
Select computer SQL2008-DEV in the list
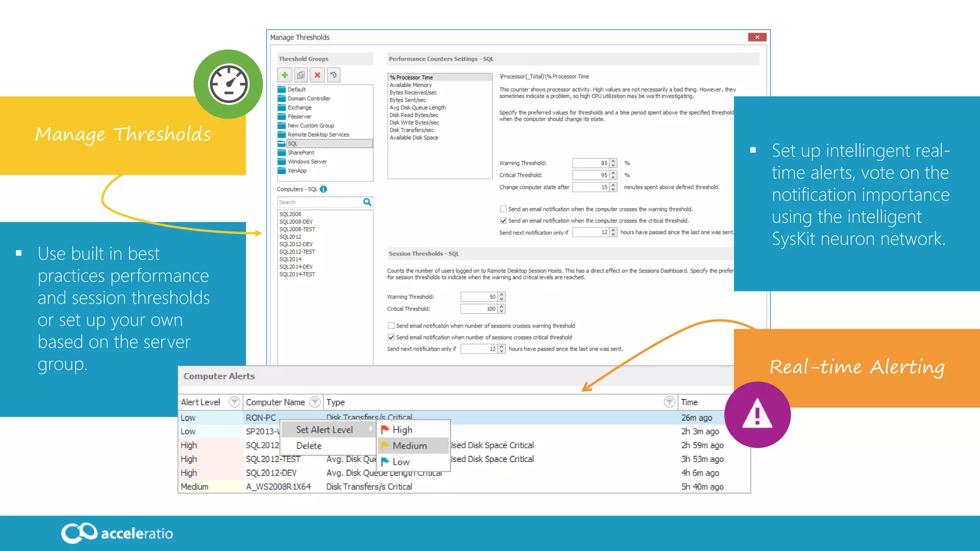click(296, 222)
